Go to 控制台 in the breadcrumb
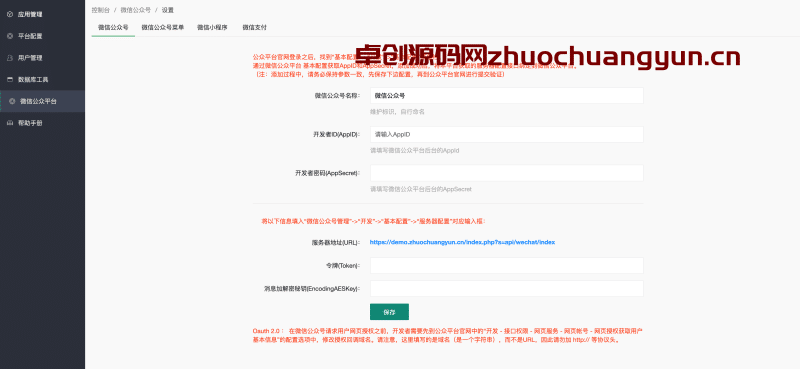Screen dimensions: 800x369 [101, 10]
